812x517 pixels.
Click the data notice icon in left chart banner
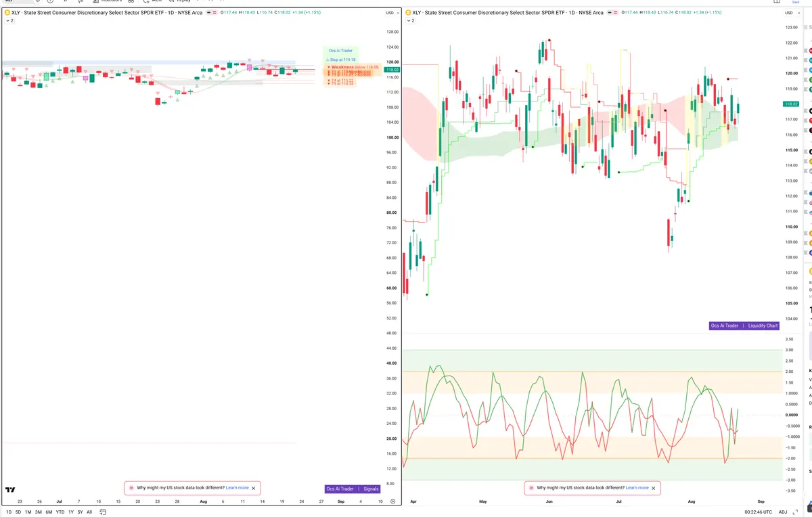coord(131,488)
